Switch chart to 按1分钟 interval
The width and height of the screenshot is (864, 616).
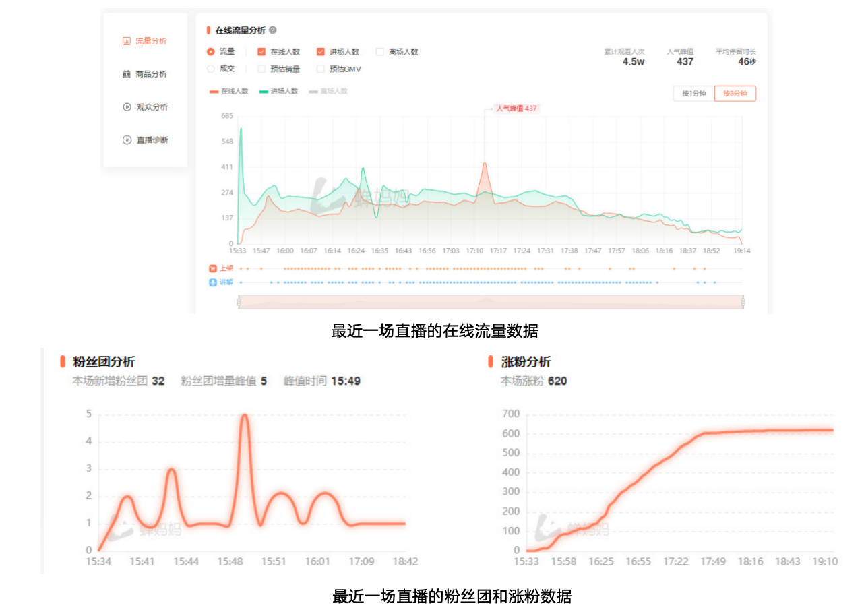(693, 94)
